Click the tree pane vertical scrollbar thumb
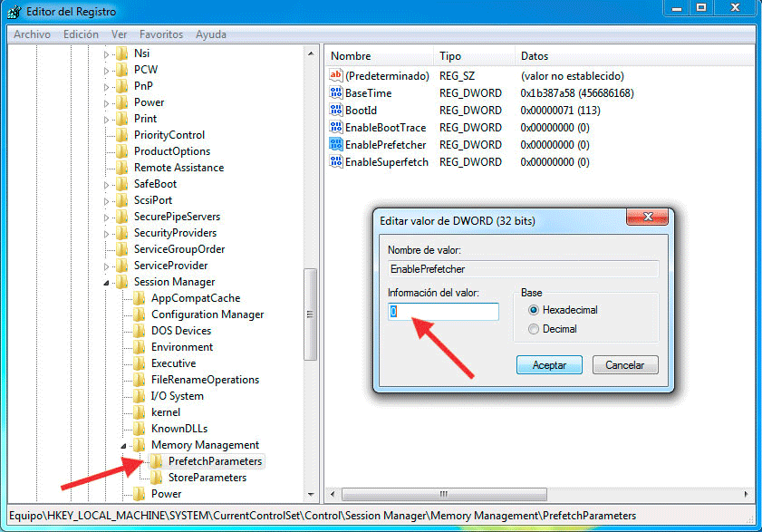This screenshot has height=532, width=762. (x=310, y=314)
